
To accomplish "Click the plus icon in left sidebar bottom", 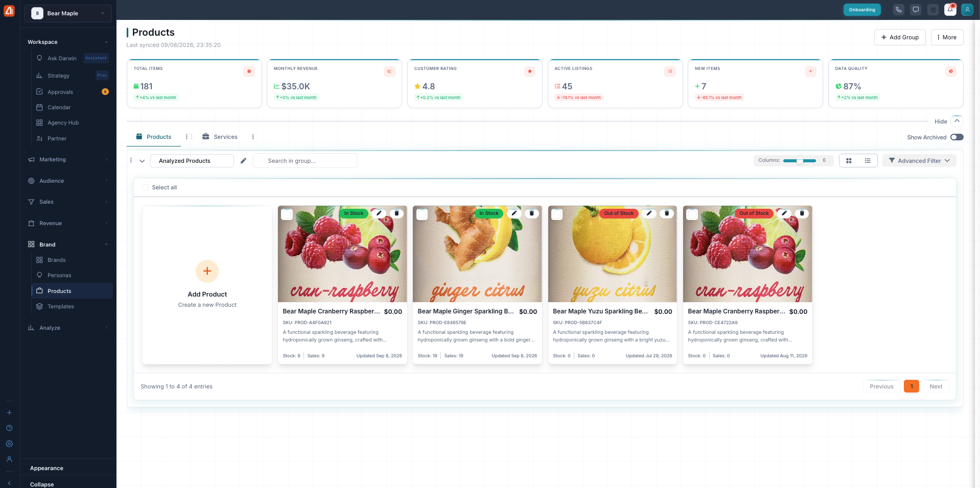I will pos(9,412).
